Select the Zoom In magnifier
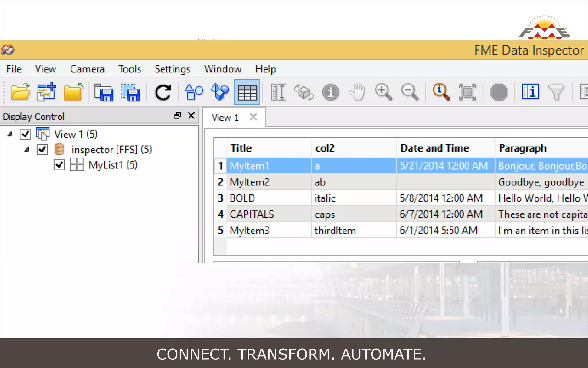The width and height of the screenshot is (588, 368). click(x=383, y=92)
